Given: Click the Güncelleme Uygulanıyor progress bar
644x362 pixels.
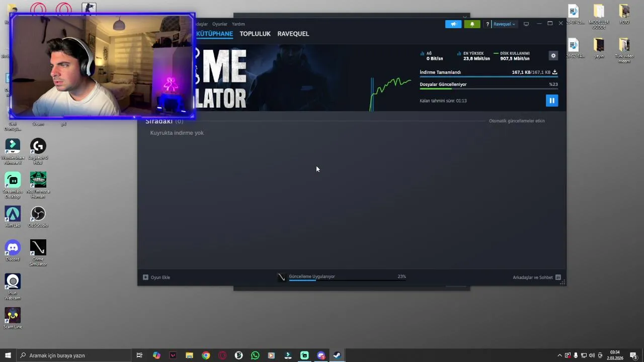Looking at the screenshot, I should pyautogui.click(x=347, y=280).
